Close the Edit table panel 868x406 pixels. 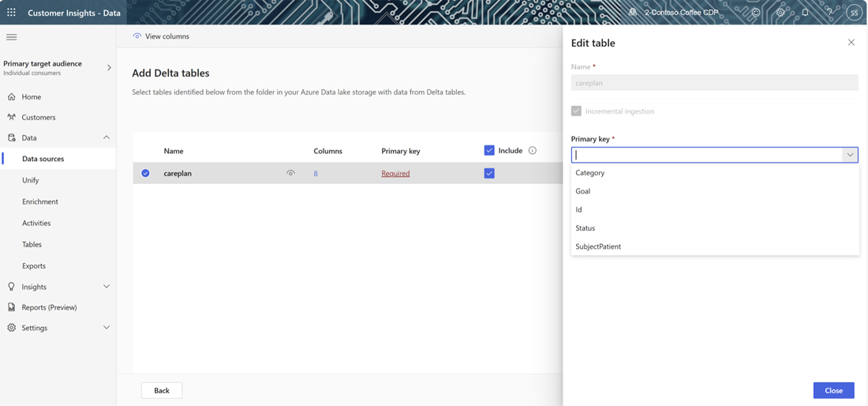[x=851, y=43]
